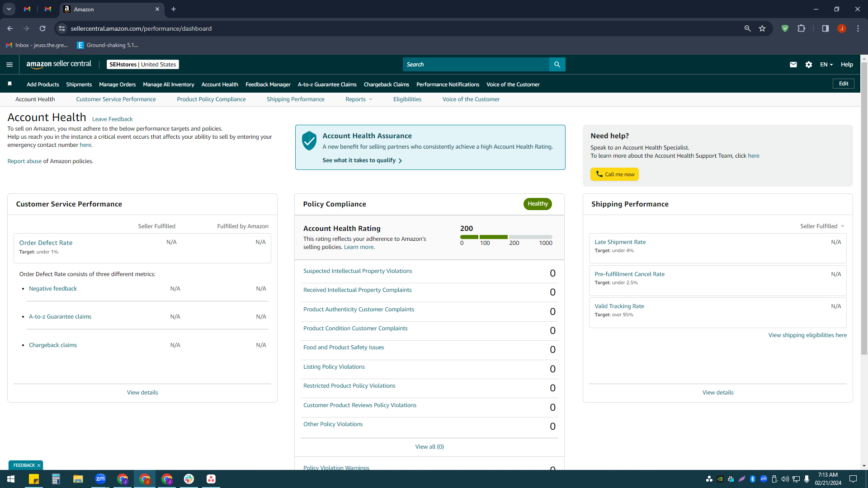
Task: Open A-to-z Guarantee Claims in navigation
Action: pyautogui.click(x=327, y=84)
